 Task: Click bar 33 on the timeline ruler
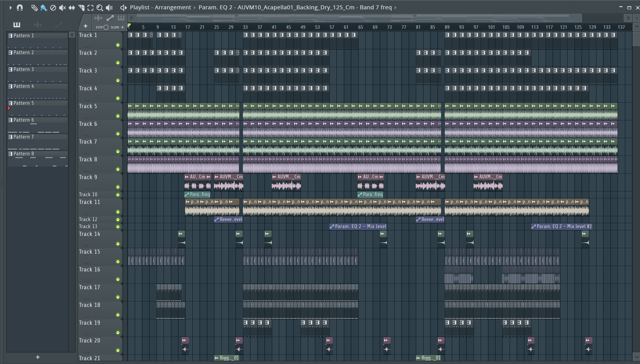[245, 27]
